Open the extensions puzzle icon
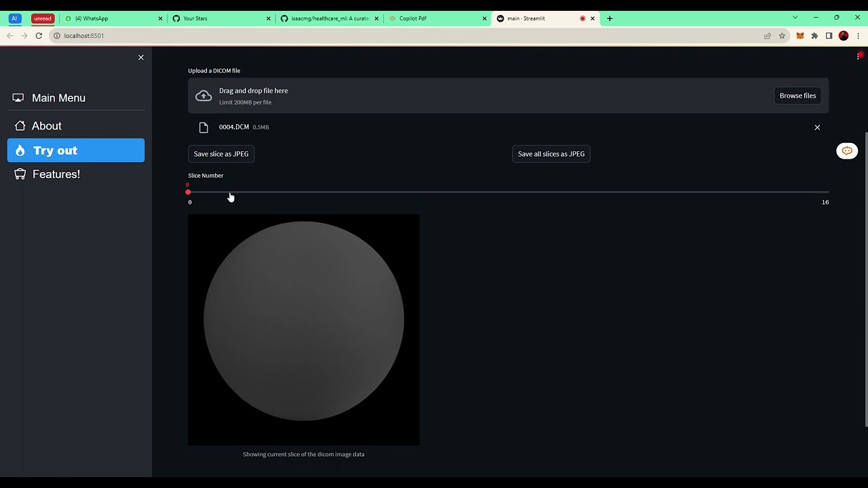The width and height of the screenshot is (868, 488). [x=814, y=36]
